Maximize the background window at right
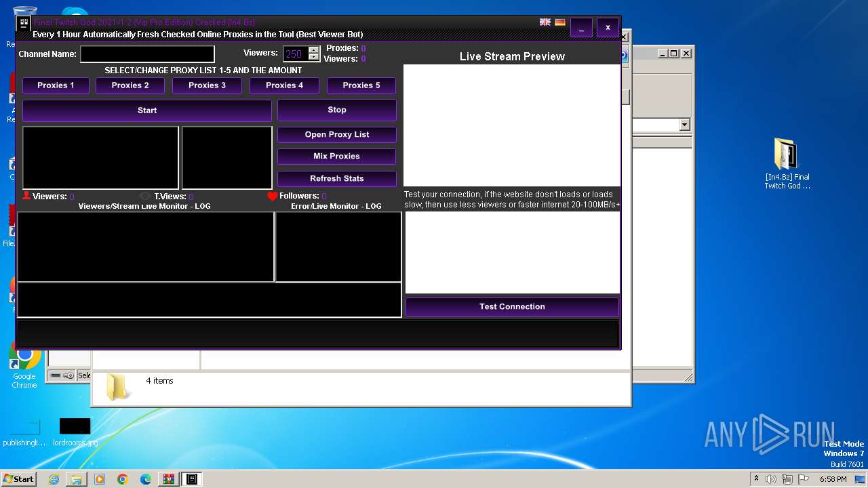868x488 pixels. (x=674, y=53)
